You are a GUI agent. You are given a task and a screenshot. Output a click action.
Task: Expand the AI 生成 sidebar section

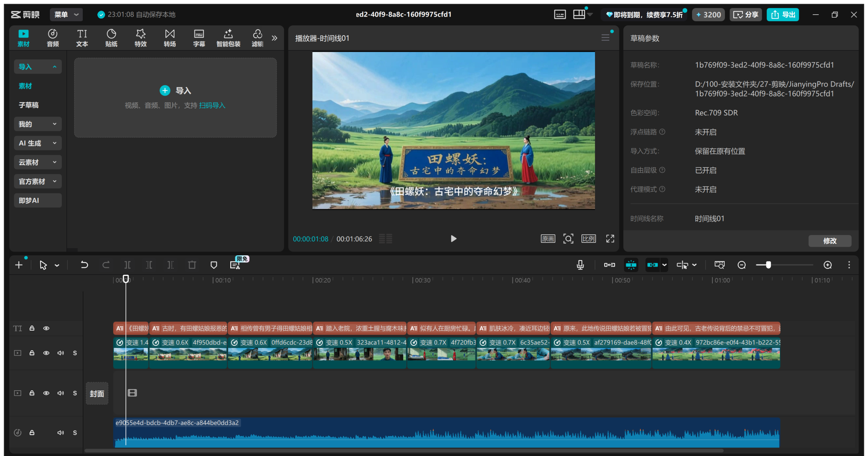coord(38,143)
